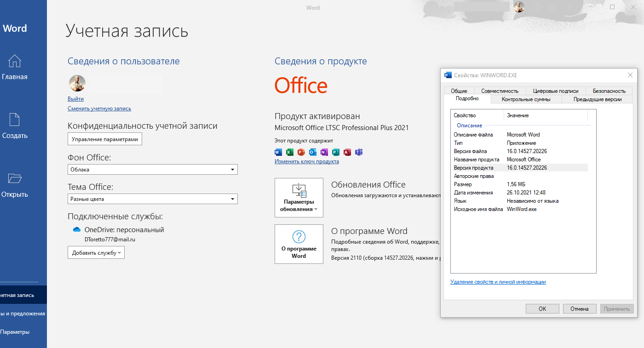
Task: Click the Excel app icon in the product list
Action: click(x=290, y=152)
